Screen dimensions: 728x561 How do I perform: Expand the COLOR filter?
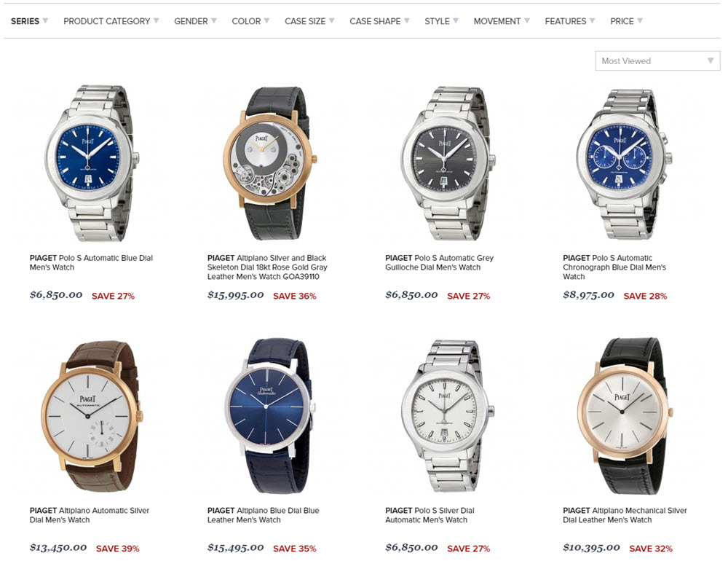tap(250, 21)
